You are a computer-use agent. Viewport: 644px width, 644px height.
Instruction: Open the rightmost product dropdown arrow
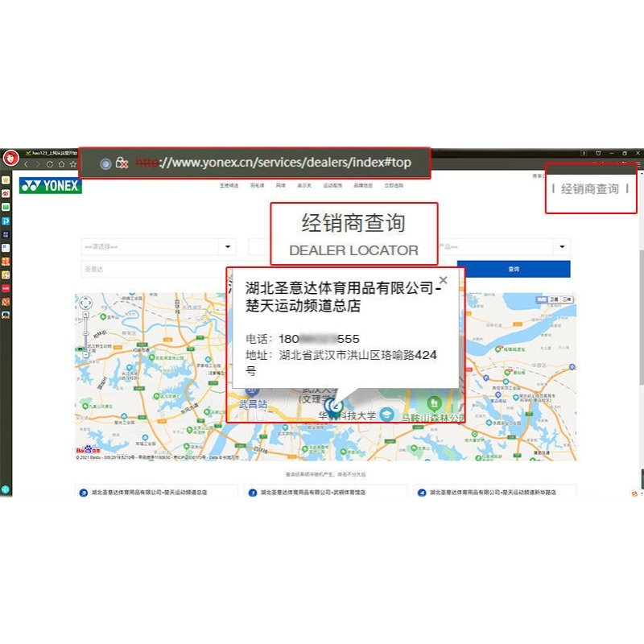[562, 247]
